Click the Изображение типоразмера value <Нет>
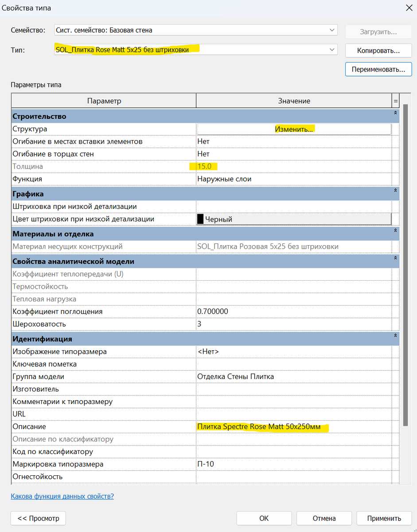 point(294,352)
